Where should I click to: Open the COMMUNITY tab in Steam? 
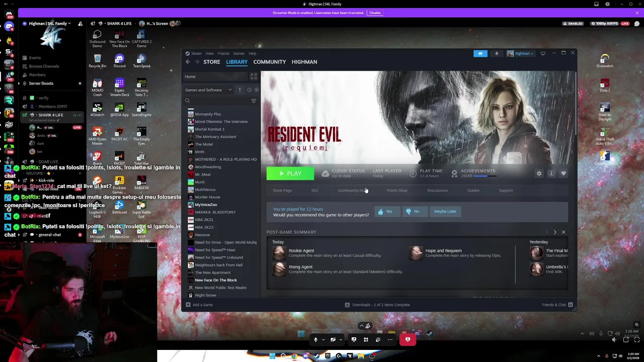pos(270,62)
